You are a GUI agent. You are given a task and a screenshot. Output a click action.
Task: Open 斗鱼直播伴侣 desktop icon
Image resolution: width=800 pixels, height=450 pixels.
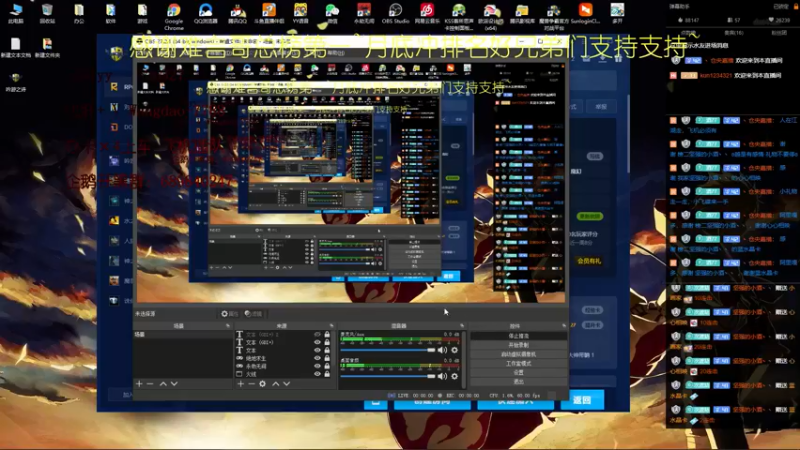[269, 14]
